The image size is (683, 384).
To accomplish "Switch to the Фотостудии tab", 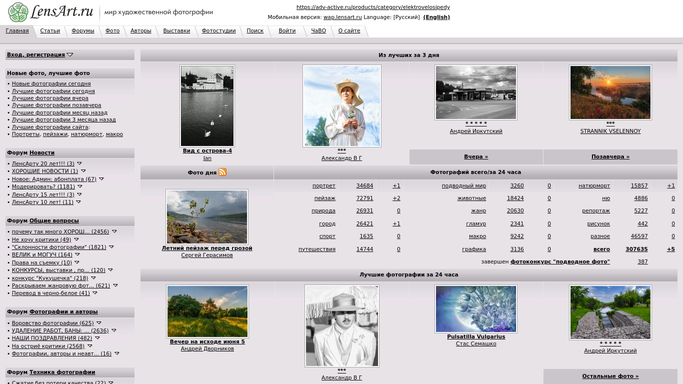I will click(x=218, y=31).
